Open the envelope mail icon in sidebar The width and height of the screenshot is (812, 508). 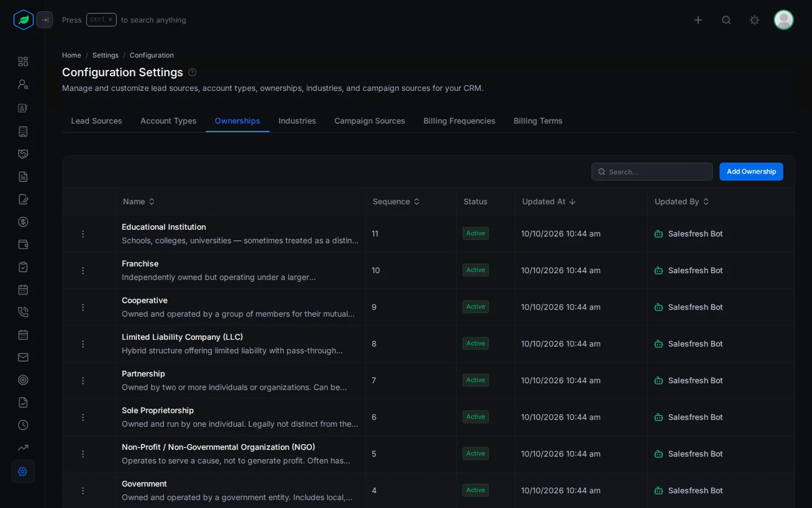coord(23,357)
